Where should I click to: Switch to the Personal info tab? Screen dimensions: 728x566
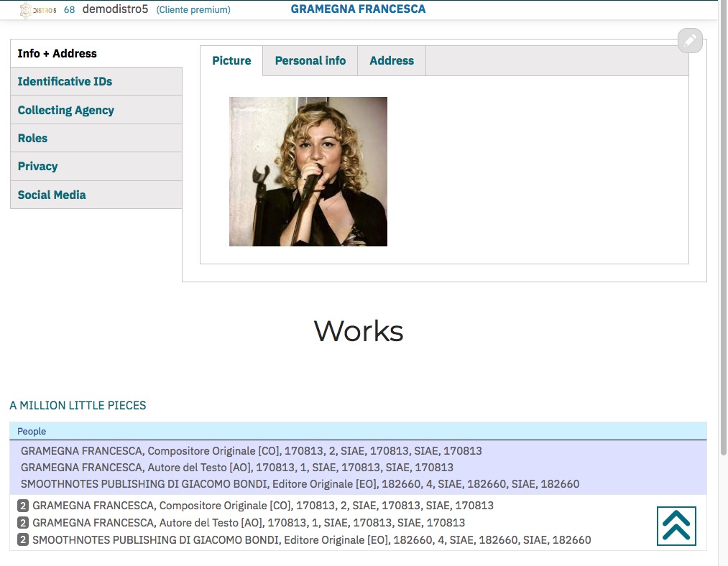point(310,61)
